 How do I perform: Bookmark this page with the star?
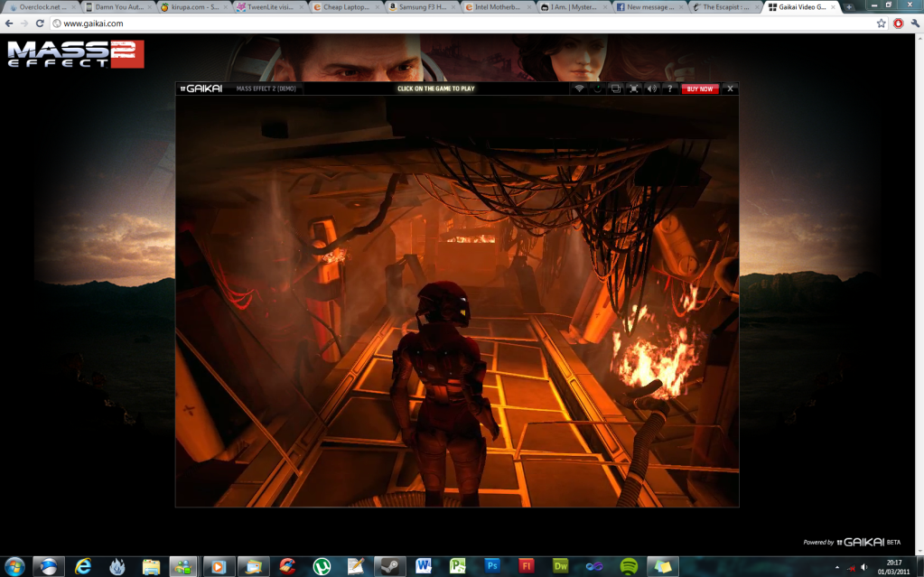tap(881, 23)
